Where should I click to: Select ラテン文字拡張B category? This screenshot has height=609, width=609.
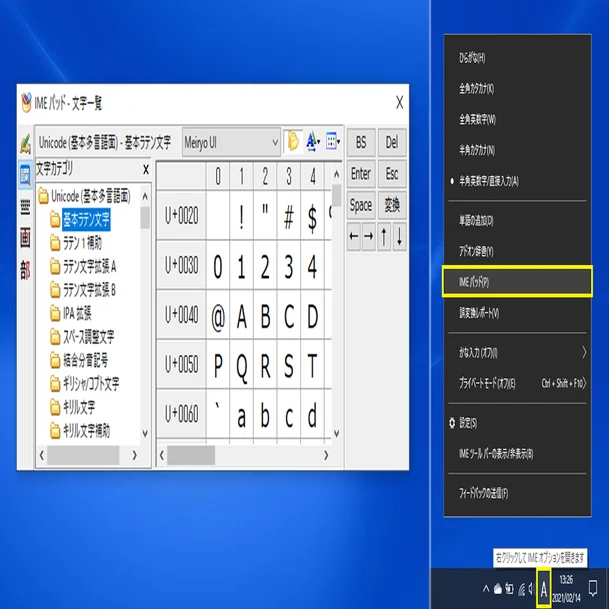coord(89,290)
